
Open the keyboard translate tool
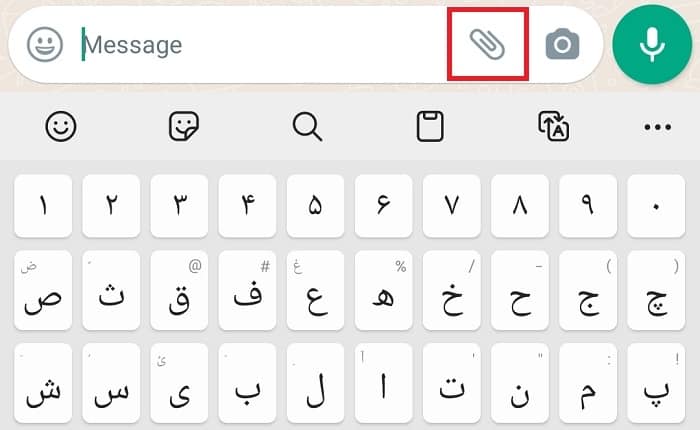click(x=553, y=126)
